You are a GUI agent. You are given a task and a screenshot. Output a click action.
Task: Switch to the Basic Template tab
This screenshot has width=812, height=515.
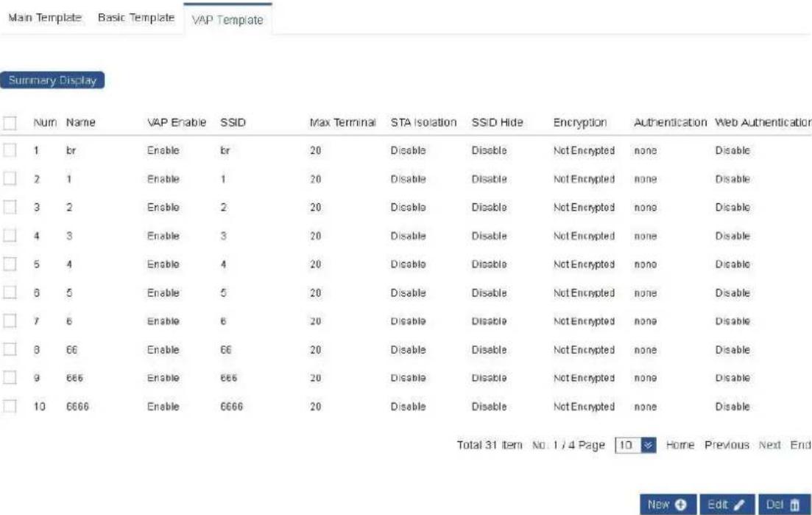[136, 18]
